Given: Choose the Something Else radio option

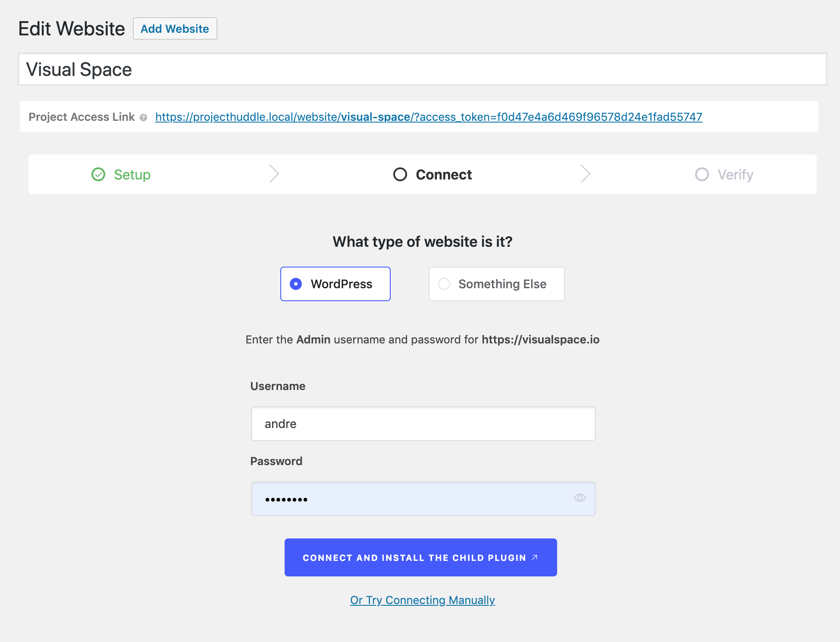Looking at the screenshot, I should click(x=444, y=284).
